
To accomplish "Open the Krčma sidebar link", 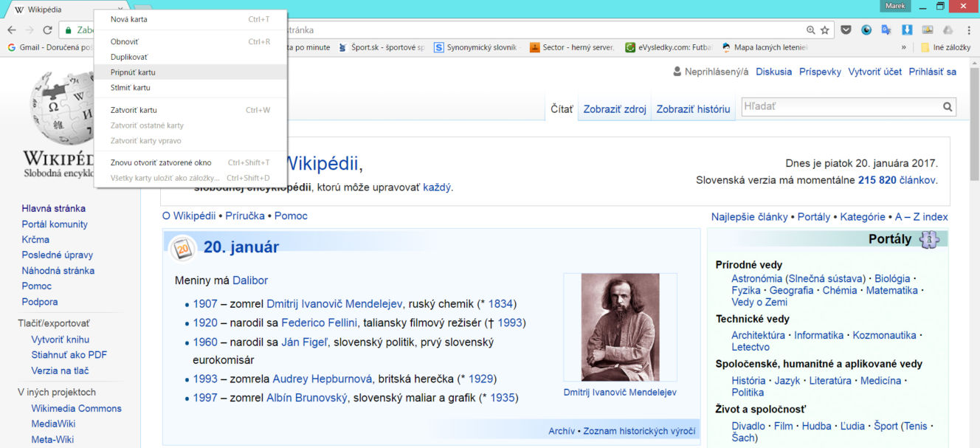I will (35, 239).
